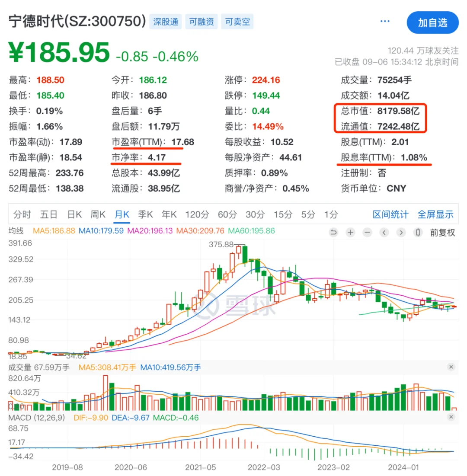Open the three-dot more options menu
The height and width of the screenshot is (476, 467).
pos(385,21)
